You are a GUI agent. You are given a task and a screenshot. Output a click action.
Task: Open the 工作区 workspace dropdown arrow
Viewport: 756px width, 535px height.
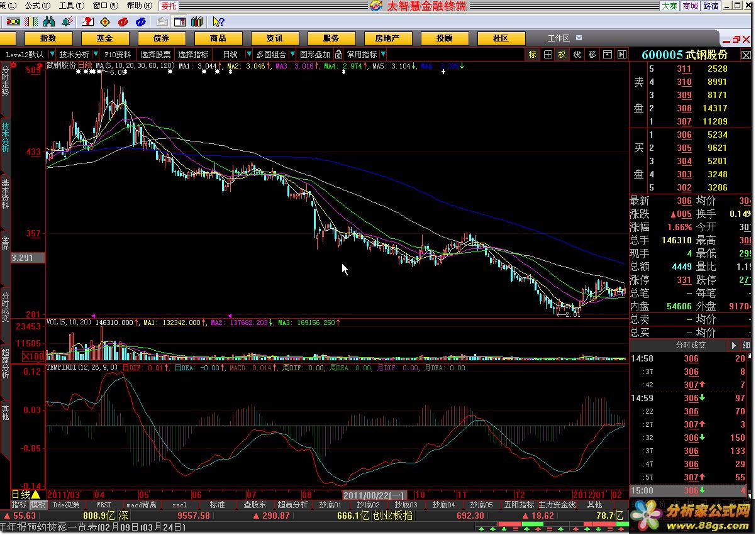(x=579, y=38)
